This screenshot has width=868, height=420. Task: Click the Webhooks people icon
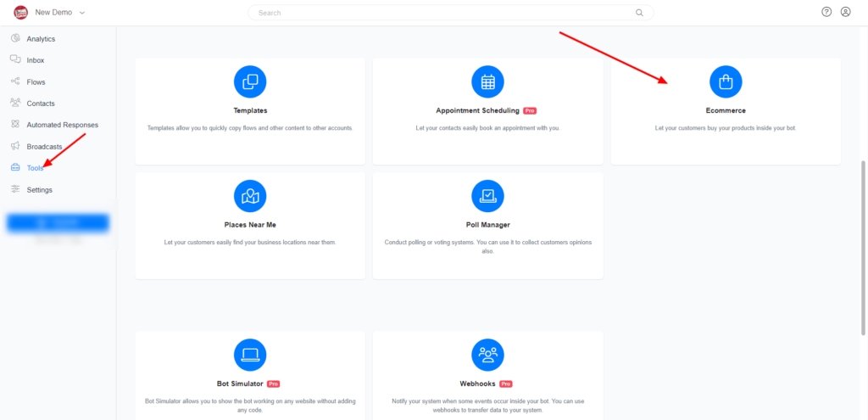coord(487,354)
